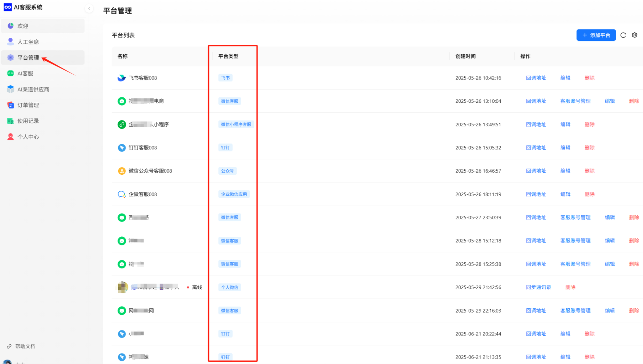Click 同步通讯录 for the offline 个人微信 account

538,287
